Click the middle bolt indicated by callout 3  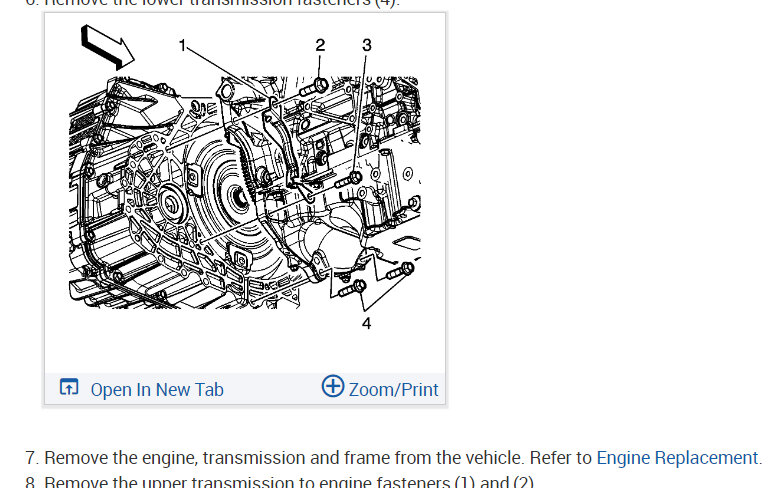click(349, 180)
